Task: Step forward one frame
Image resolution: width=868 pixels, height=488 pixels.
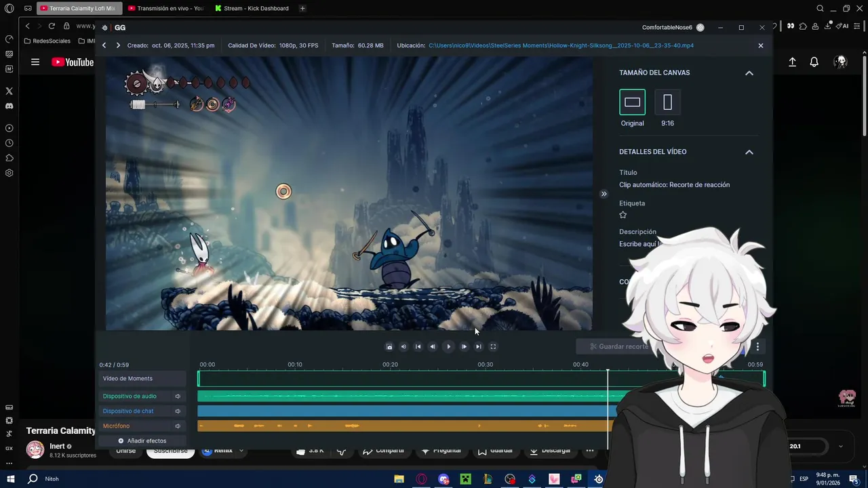Action: pyautogui.click(x=464, y=346)
